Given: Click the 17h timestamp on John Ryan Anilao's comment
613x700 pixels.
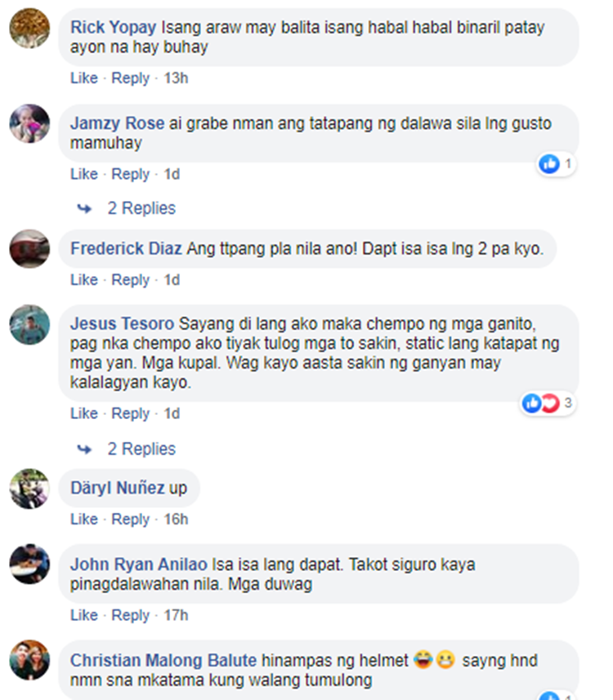Looking at the screenshot, I should point(176,616).
